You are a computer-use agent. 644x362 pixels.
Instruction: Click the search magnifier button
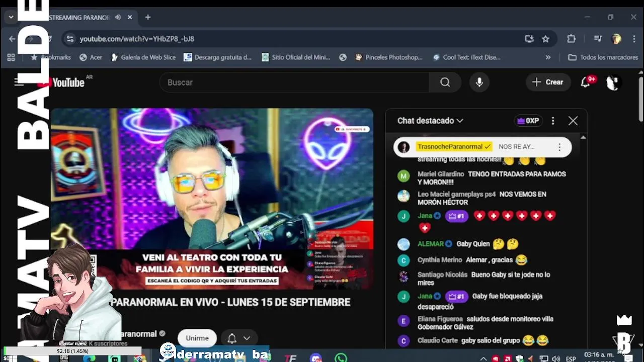[x=445, y=82]
